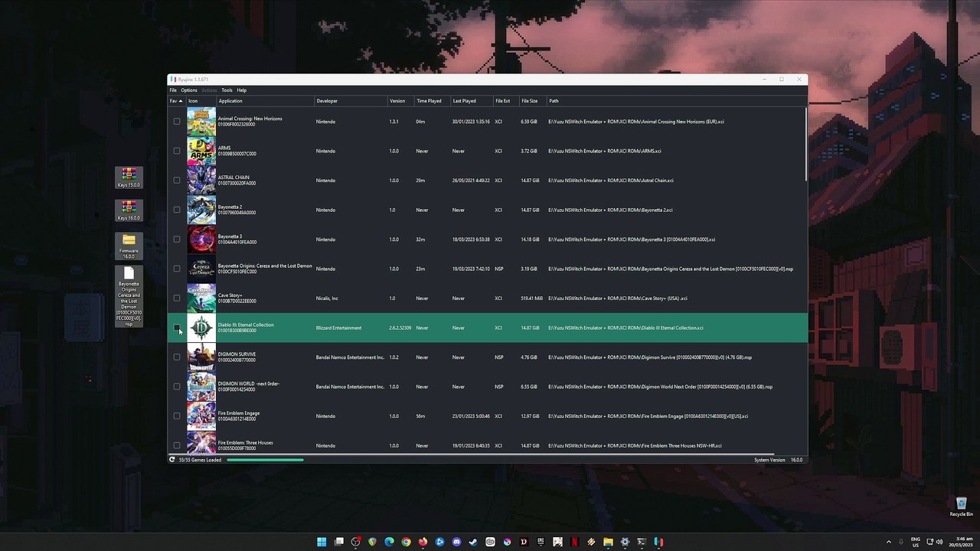Viewport: 980px width, 551px height.
Task: Click the games loading progress bar
Action: point(265,460)
